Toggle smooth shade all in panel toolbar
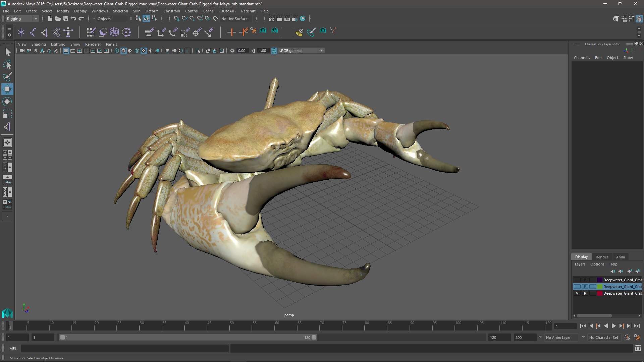 [123, 51]
